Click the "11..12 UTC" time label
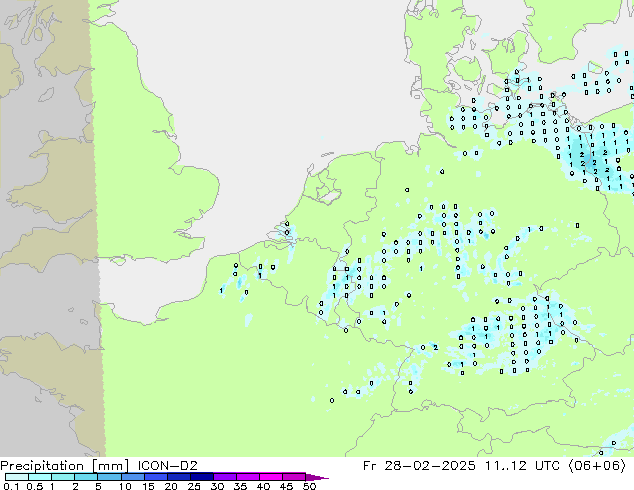634x490 pixels. (x=522, y=466)
